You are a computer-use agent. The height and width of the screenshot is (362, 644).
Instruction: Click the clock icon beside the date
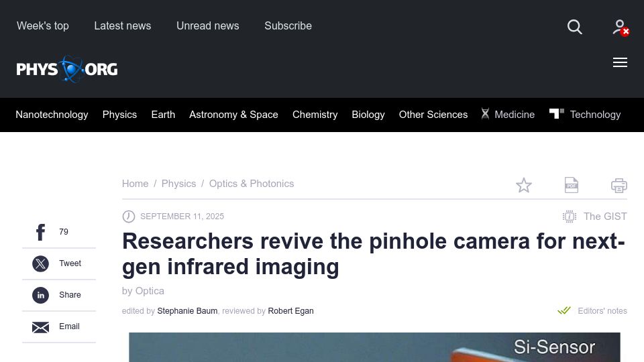click(129, 217)
